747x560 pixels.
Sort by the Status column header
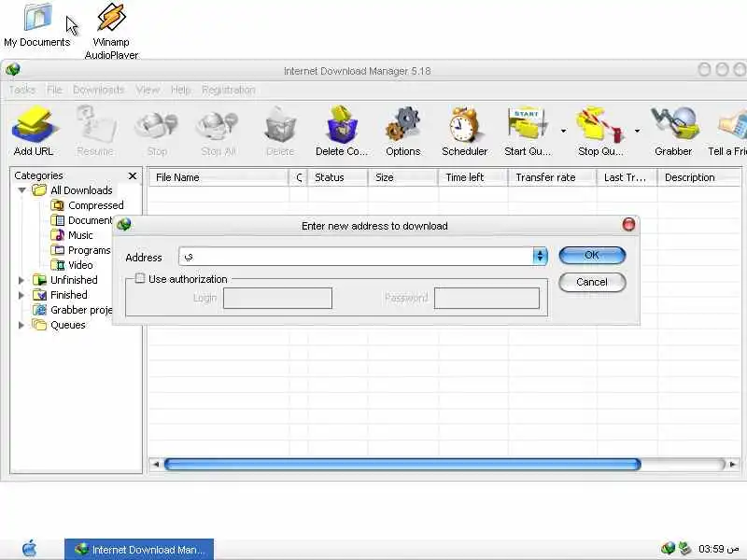tap(338, 177)
